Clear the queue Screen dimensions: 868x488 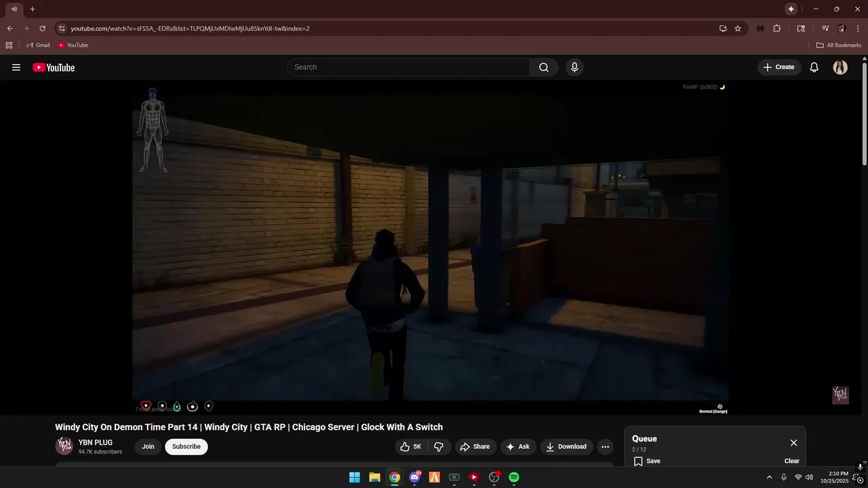click(792, 461)
